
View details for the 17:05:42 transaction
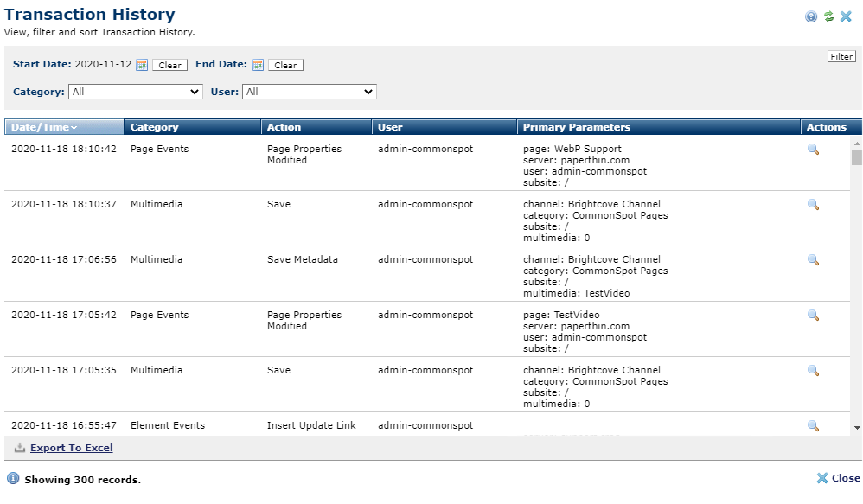coord(813,316)
